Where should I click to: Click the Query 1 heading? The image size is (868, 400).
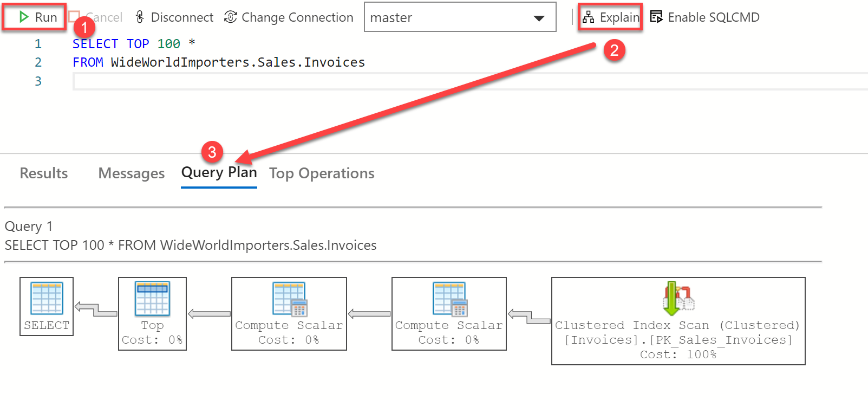29,226
